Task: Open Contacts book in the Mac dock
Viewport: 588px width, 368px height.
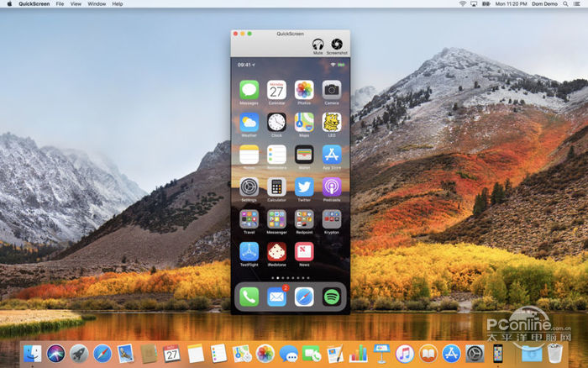Action: (x=149, y=354)
